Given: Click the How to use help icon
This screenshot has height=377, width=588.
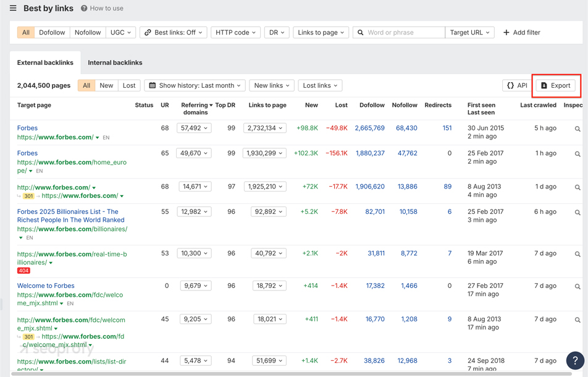Looking at the screenshot, I should [84, 8].
